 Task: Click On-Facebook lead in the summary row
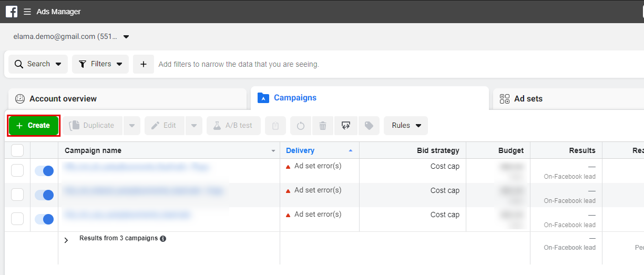(x=570, y=248)
